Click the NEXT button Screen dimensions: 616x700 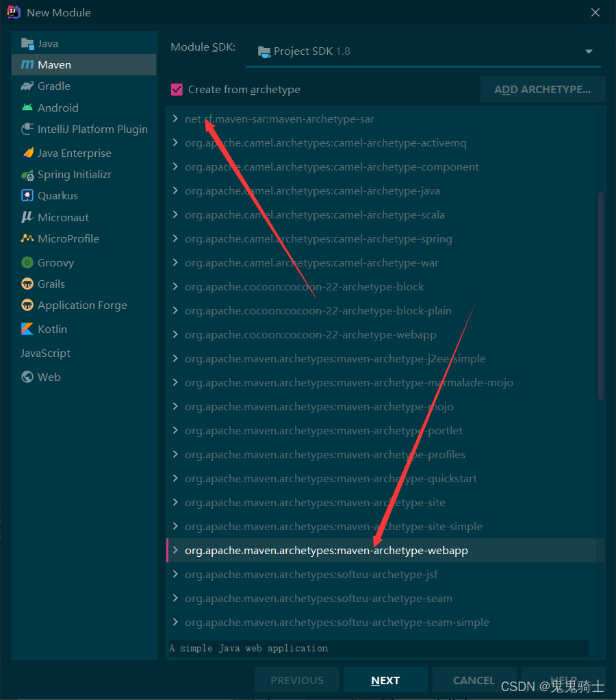(385, 680)
